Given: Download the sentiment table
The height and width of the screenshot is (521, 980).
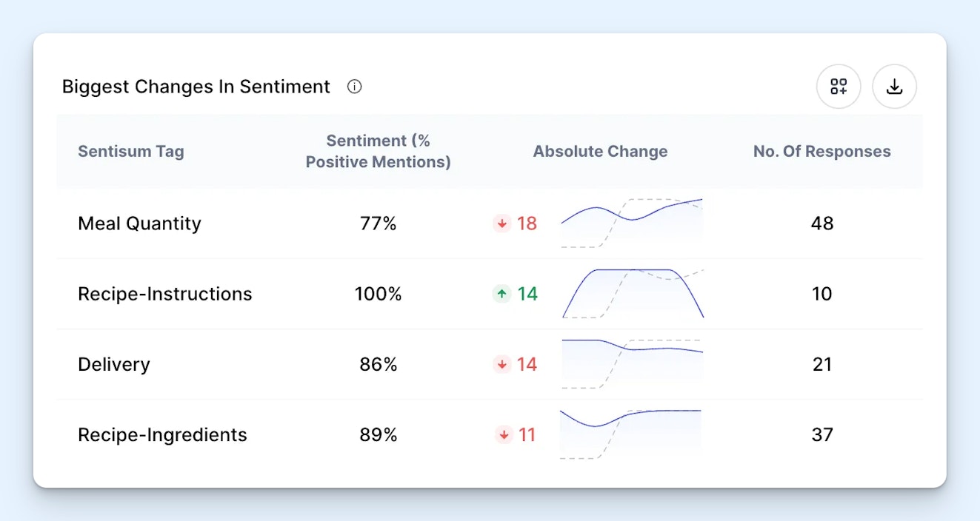Looking at the screenshot, I should (x=894, y=87).
